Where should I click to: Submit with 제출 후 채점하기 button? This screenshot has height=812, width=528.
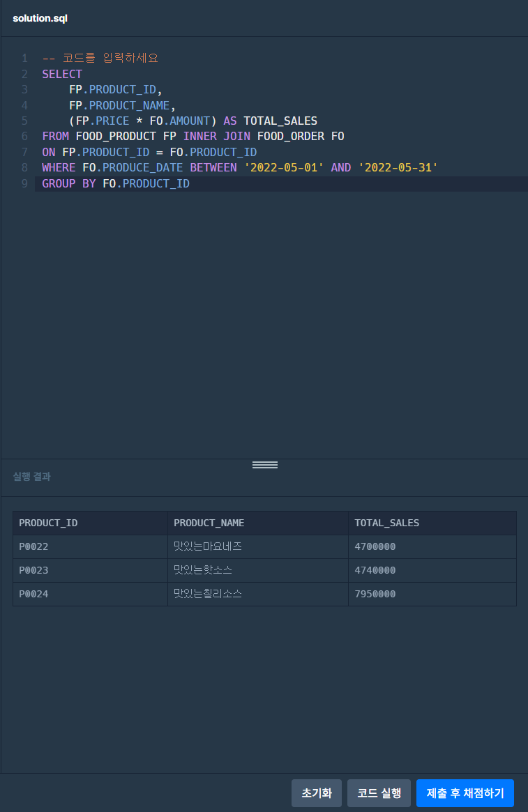click(465, 793)
